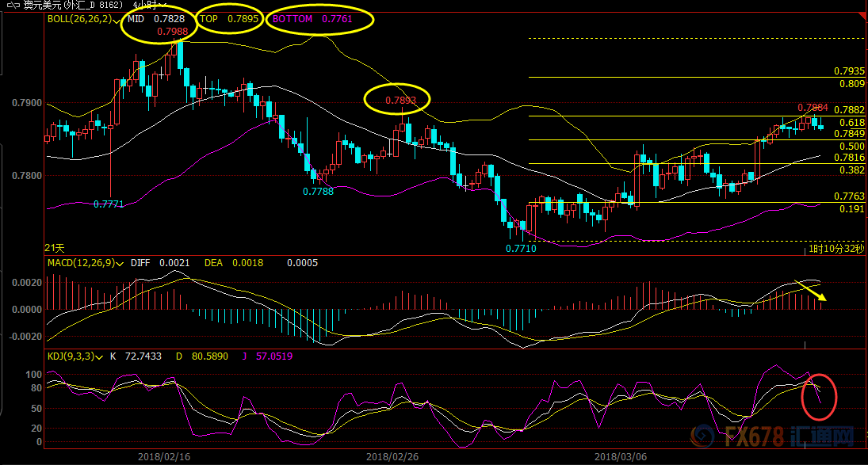The height and width of the screenshot is (465, 868).
Task: Click the 0.7710 low price marker
Action: pos(521,248)
